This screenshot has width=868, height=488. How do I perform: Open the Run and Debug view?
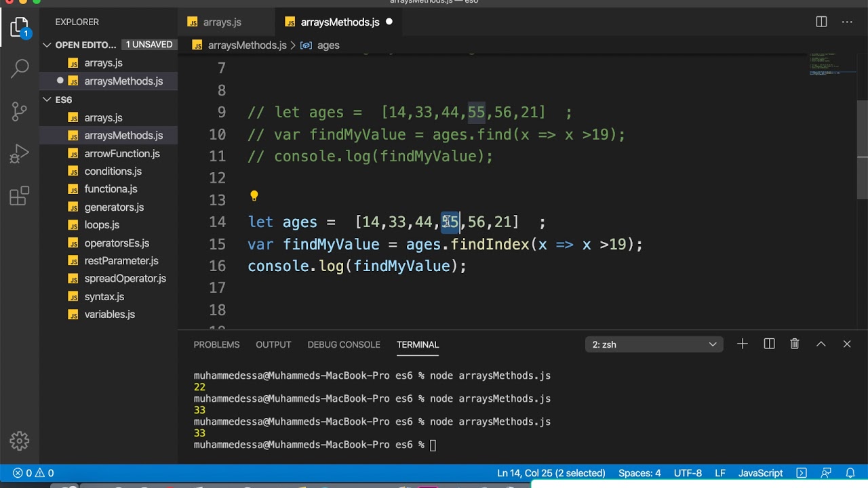20,154
